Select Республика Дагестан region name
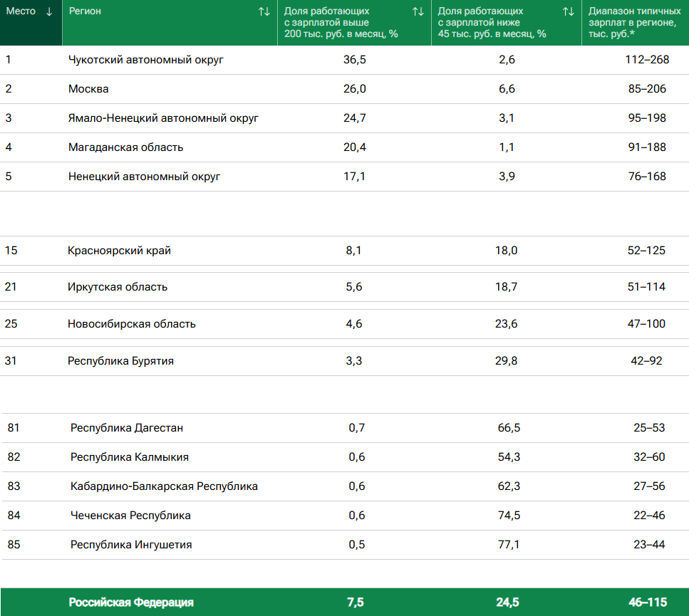 coord(127,428)
